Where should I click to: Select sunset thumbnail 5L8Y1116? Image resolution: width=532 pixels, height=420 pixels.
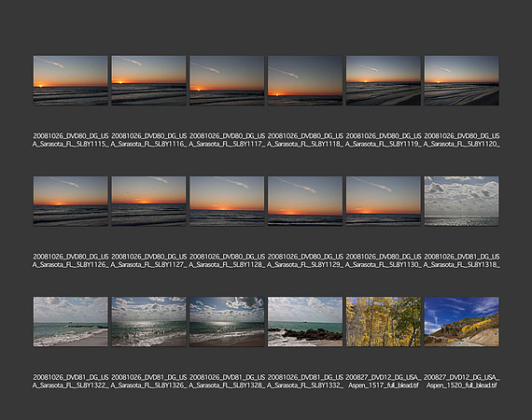(x=149, y=80)
